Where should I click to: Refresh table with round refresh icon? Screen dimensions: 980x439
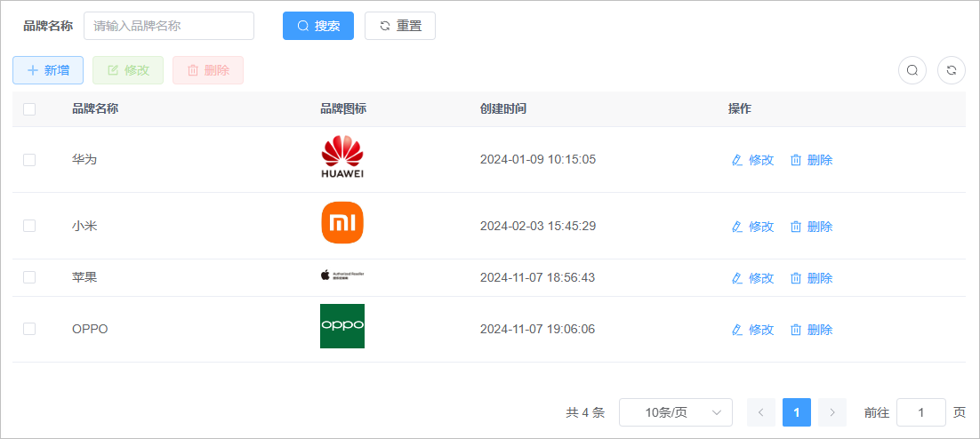(952, 70)
